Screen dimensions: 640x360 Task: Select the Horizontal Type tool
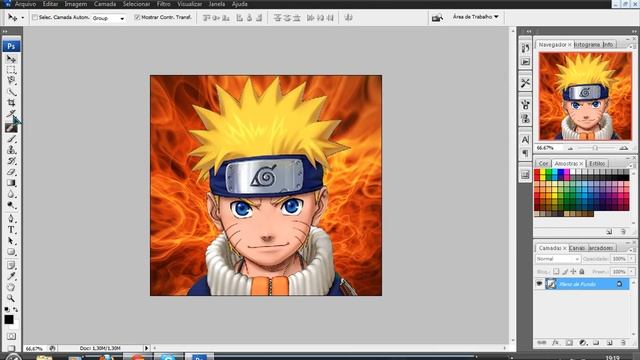pos(11,230)
